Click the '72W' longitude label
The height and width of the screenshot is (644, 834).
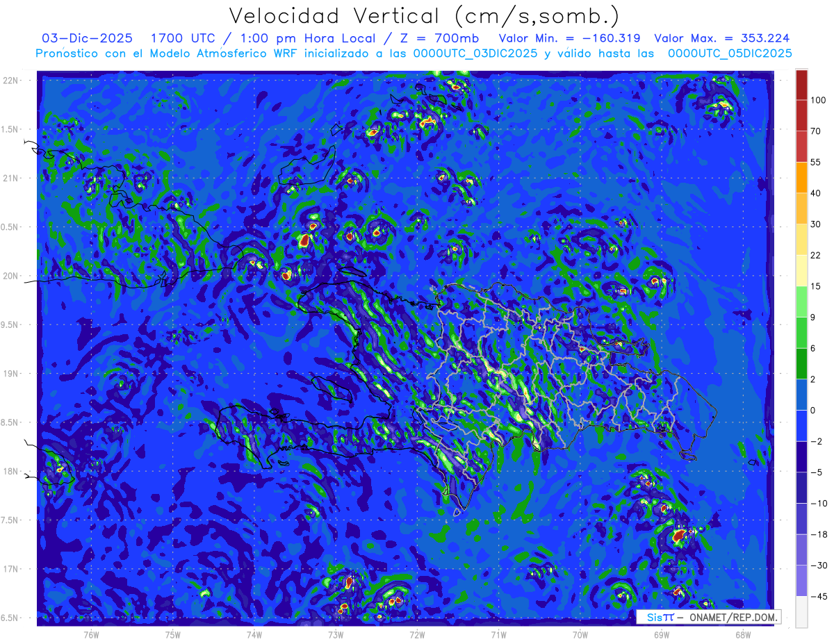[417, 634]
